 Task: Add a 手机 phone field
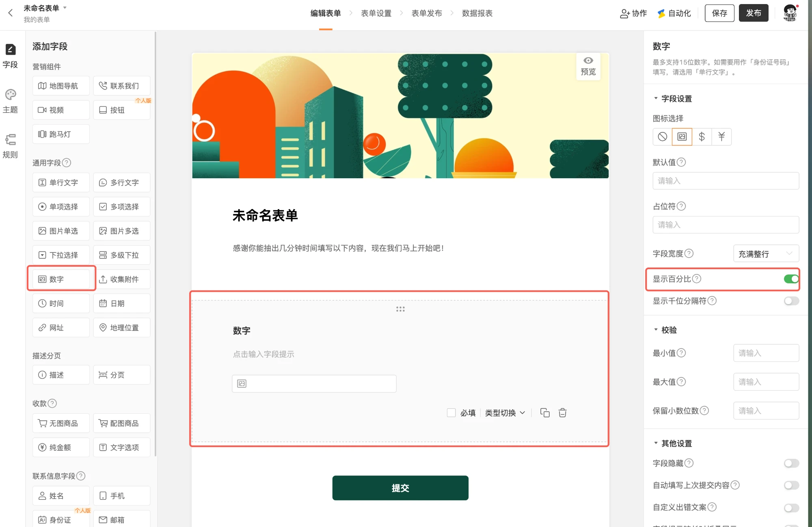click(122, 496)
